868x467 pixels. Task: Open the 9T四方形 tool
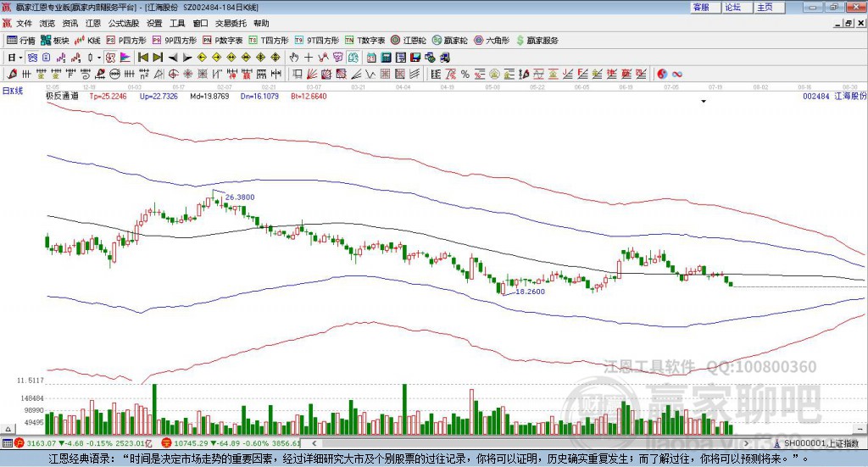tap(317, 41)
